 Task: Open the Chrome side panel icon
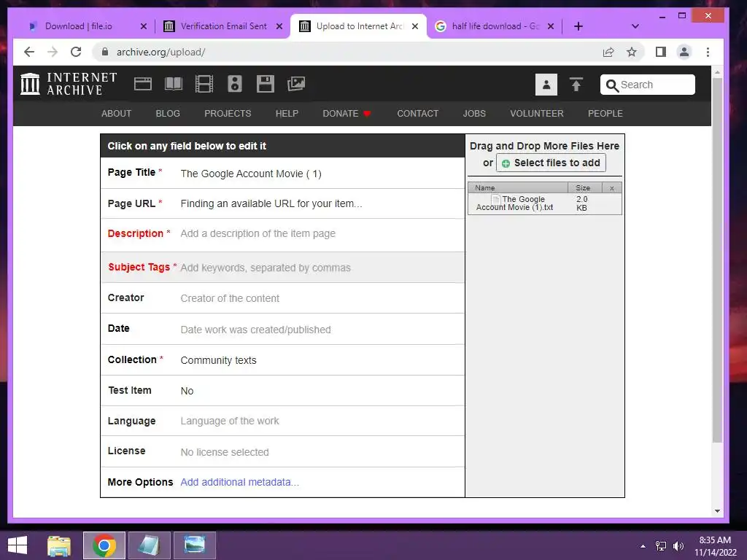(661, 52)
